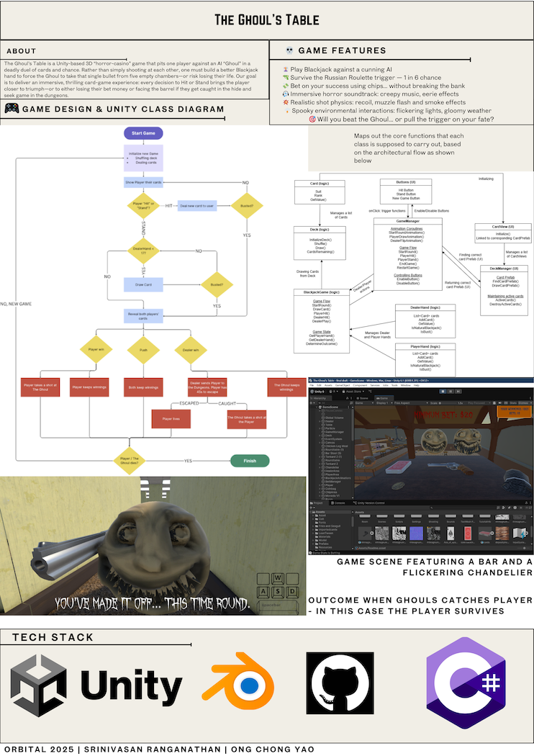Click the green Finish node in flowchart
The width and height of the screenshot is (534, 756).
(x=250, y=462)
